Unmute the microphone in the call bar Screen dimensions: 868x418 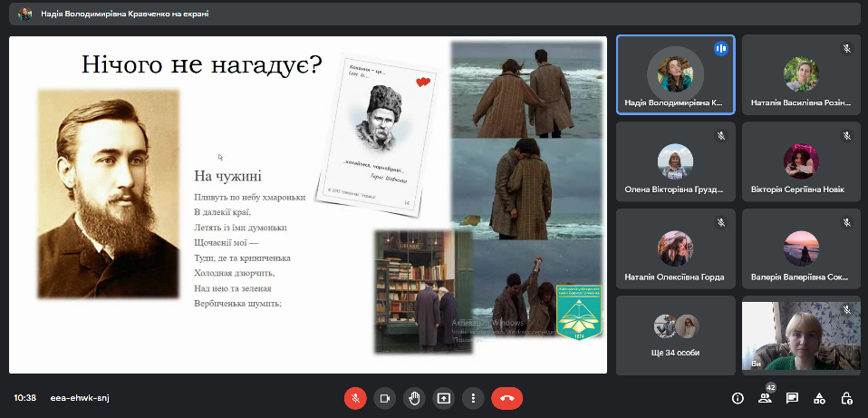coord(355,397)
